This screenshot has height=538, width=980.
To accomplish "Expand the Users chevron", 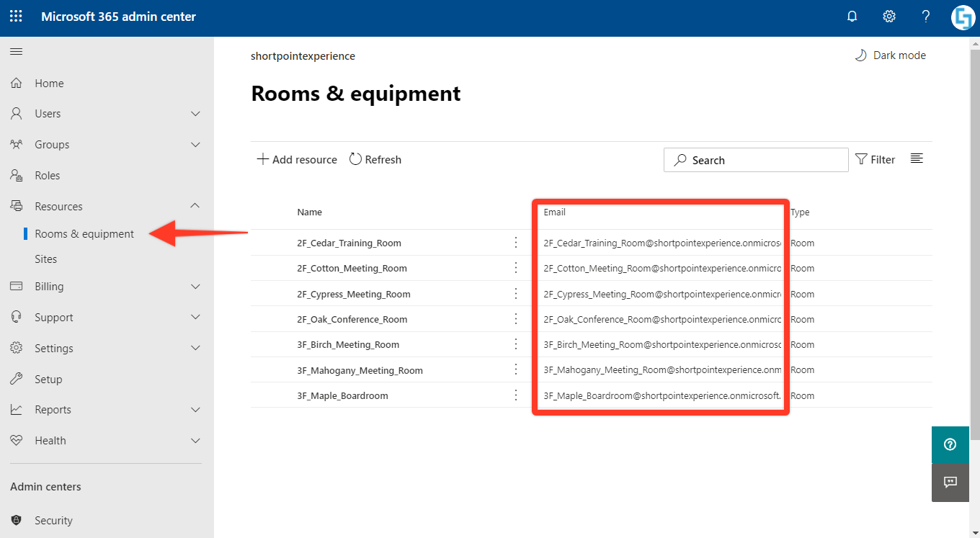I will (x=195, y=114).
